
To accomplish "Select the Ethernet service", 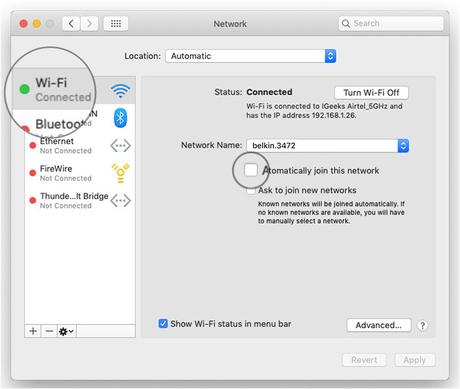I will tap(80, 146).
